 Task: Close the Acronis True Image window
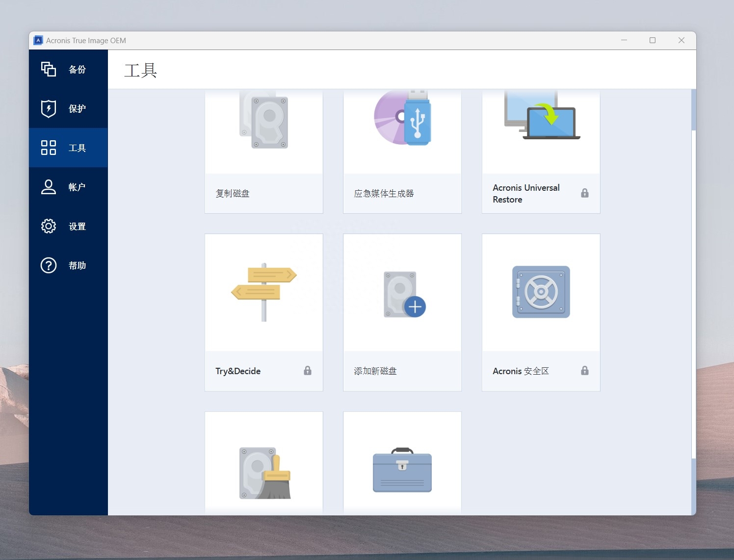682,40
